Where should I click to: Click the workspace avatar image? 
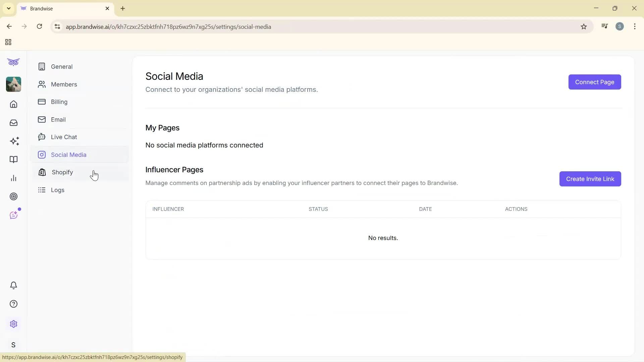[x=13, y=84]
